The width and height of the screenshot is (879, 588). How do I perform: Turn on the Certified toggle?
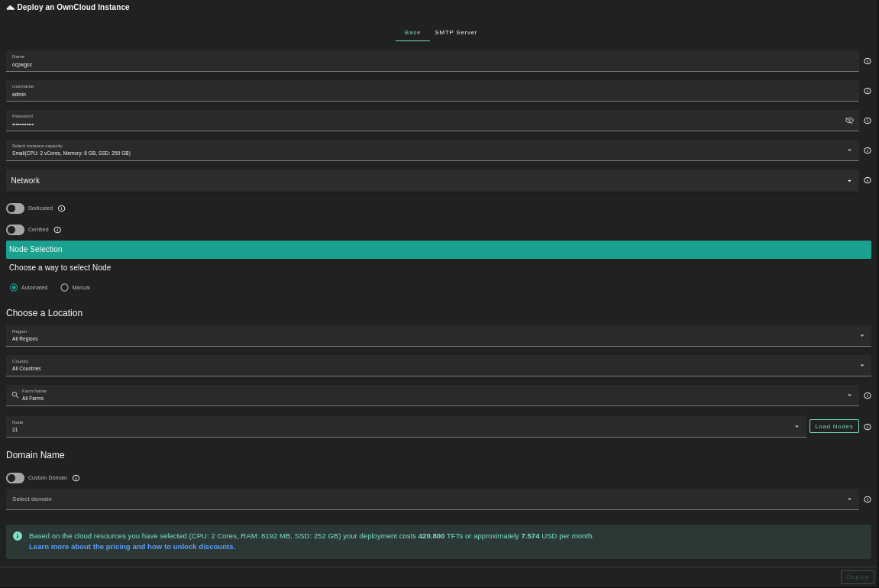click(15, 230)
